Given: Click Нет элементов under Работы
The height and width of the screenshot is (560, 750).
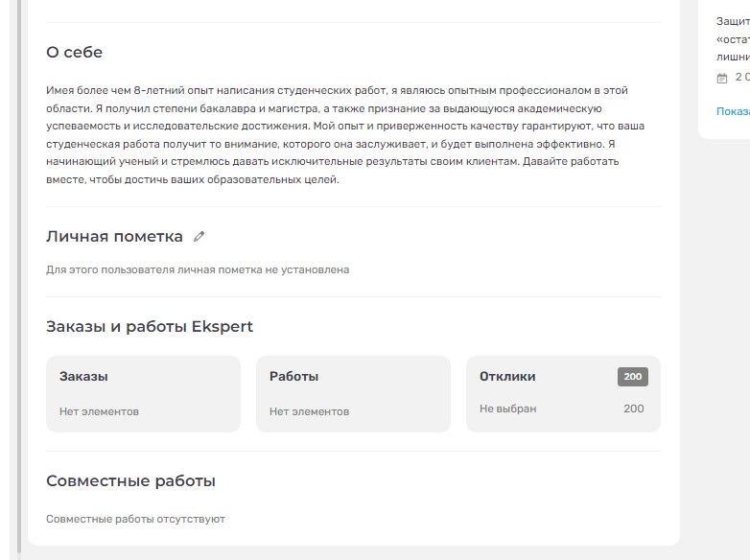Looking at the screenshot, I should [309, 411].
